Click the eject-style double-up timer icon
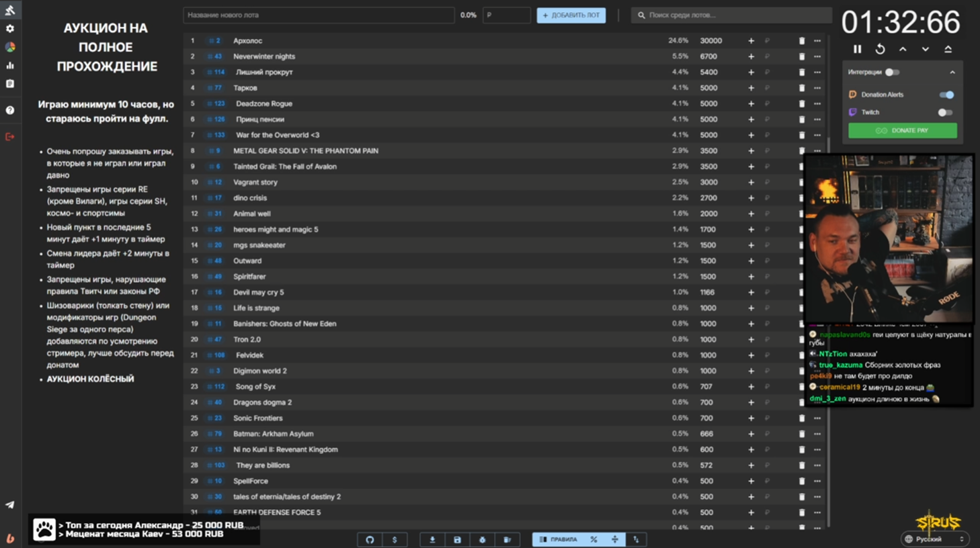The width and height of the screenshot is (980, 548). tap(948, 49)
